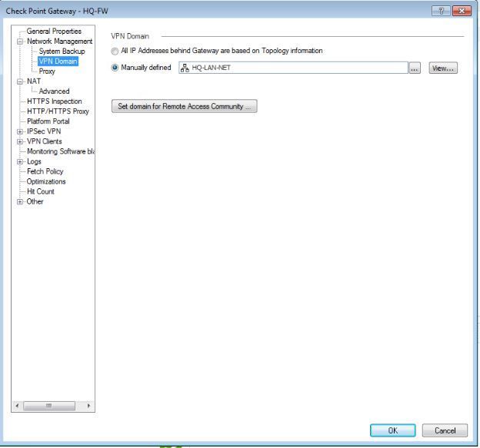This screenshot has width=480, height=448.
Task: Go to HTTPS Inspection settings
Action: [54, 101]
